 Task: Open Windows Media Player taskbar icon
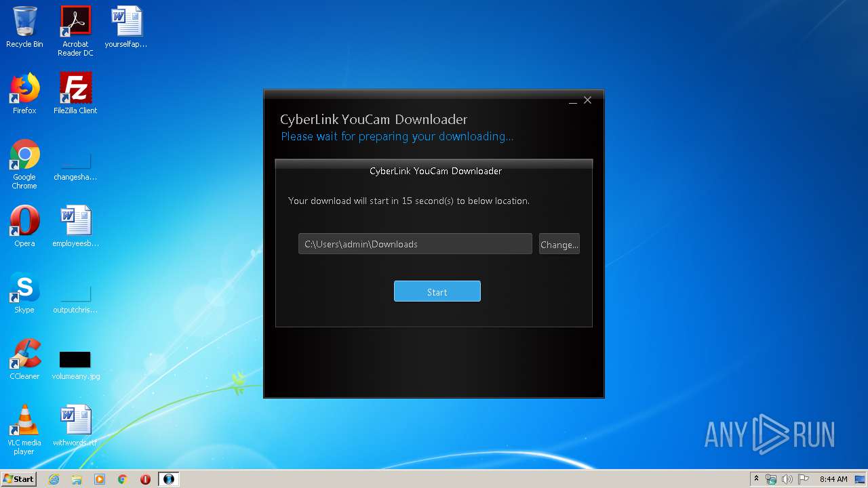(x=100, y=479)
